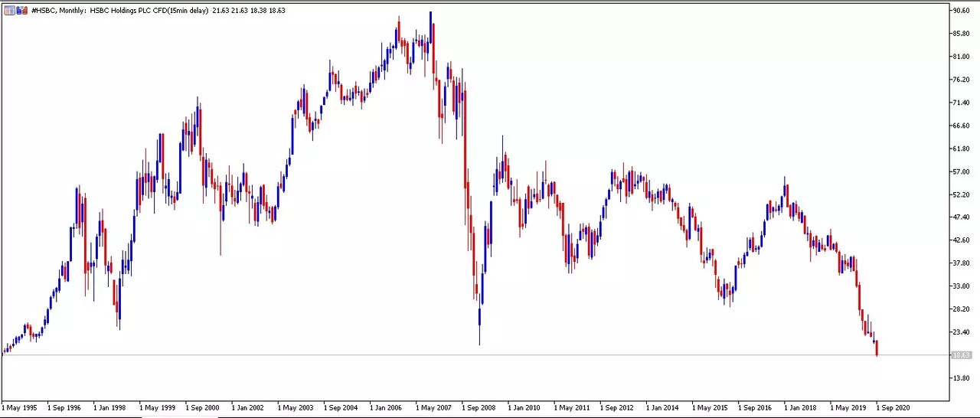Click the grey horizontal bid price line
This screenshot has height=418, width=980.
[475, 355]
